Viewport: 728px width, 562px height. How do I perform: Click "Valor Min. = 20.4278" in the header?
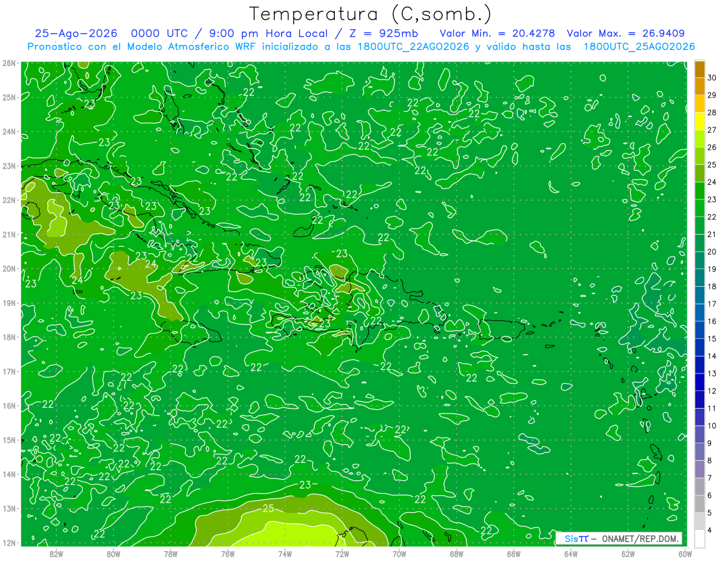(x=496, y=33)
